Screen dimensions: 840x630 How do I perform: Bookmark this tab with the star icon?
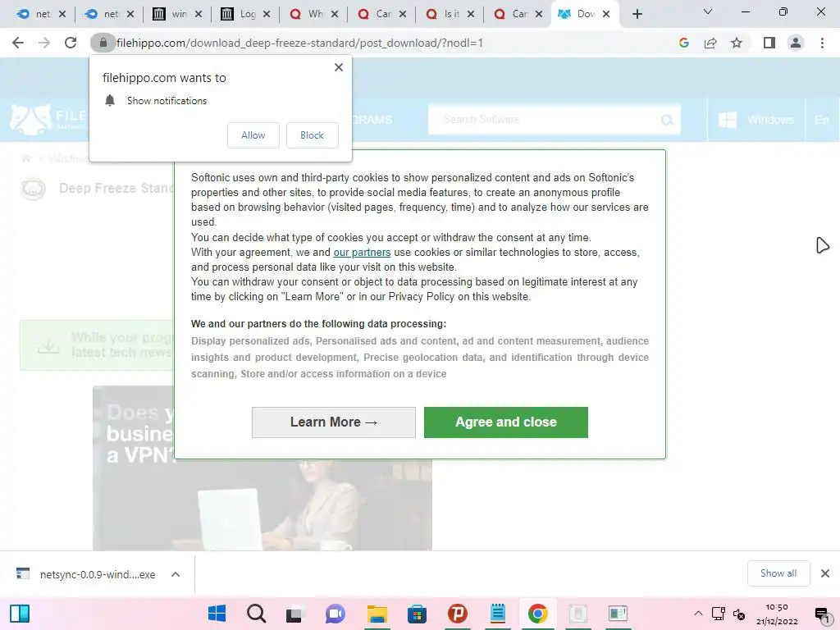737,43
